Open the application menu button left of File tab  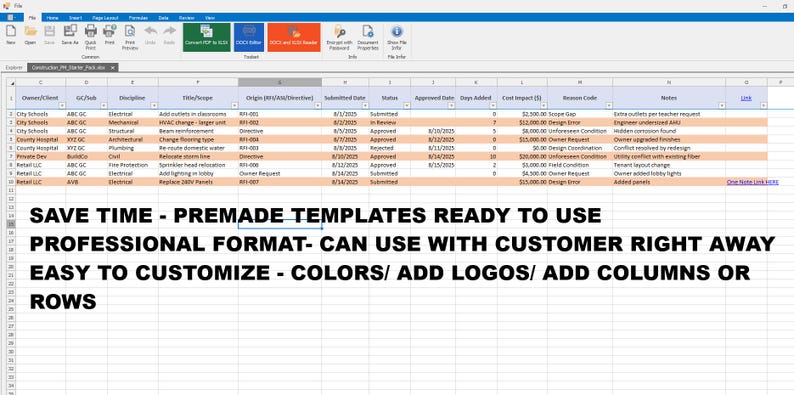pos(11,17)
